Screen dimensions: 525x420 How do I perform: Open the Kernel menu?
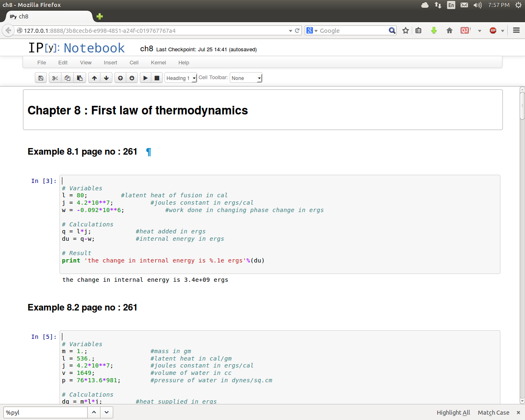(158, 63)
